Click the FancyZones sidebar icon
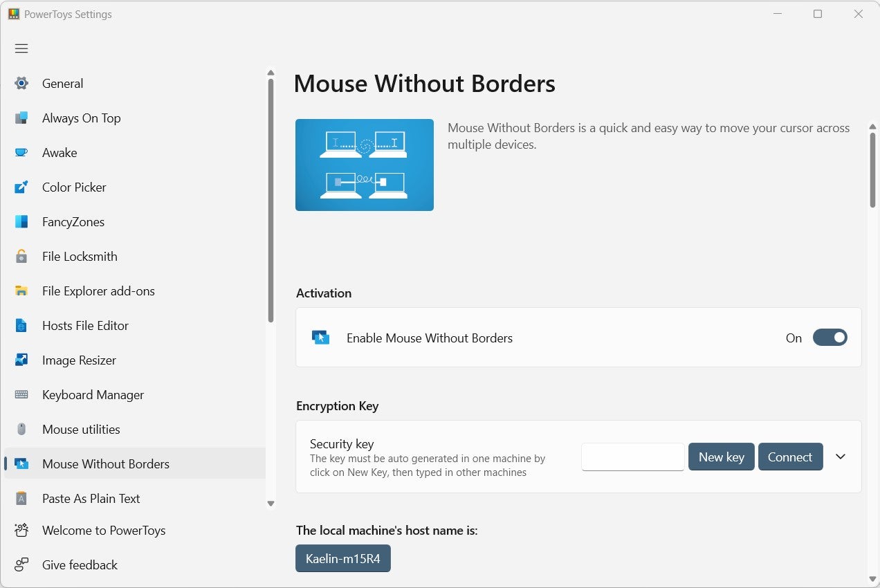The height and width of the screenshot is (588, 880). [x=21, y=222]
